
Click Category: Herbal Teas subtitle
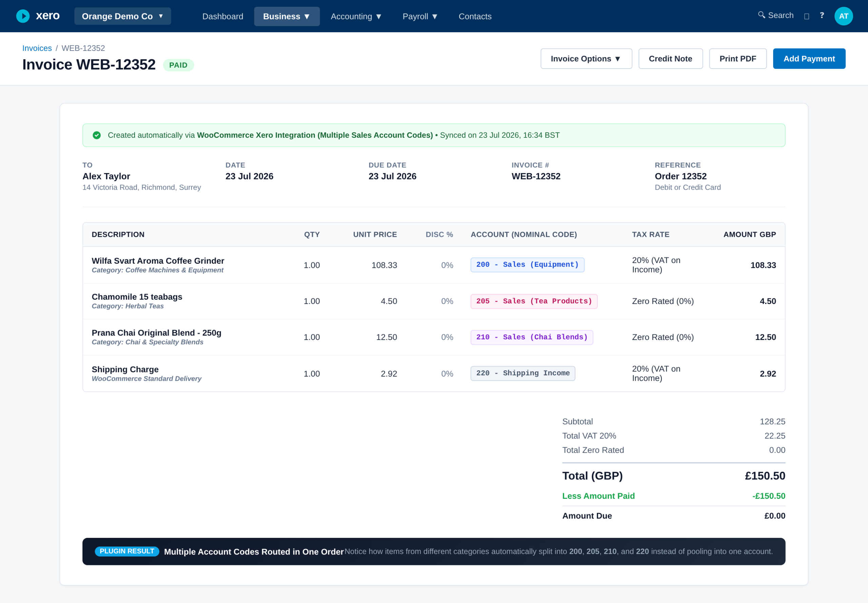(x=127, y=306)
